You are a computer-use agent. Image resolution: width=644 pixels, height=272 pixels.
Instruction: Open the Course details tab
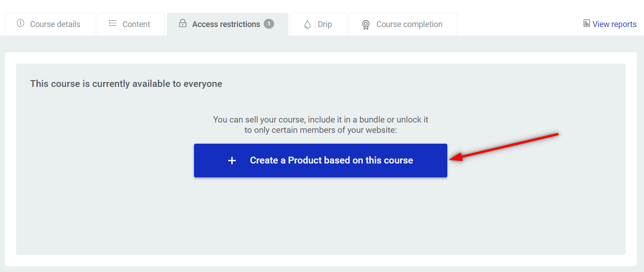click(x=50, y=24)
